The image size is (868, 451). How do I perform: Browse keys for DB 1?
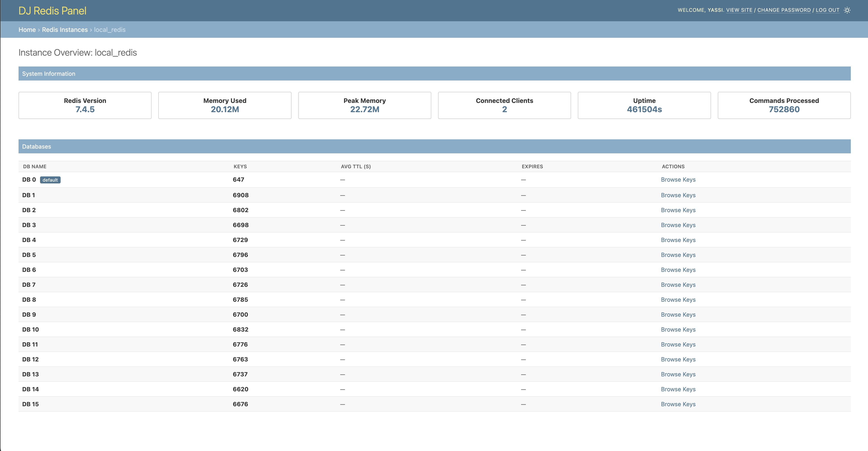678,195
